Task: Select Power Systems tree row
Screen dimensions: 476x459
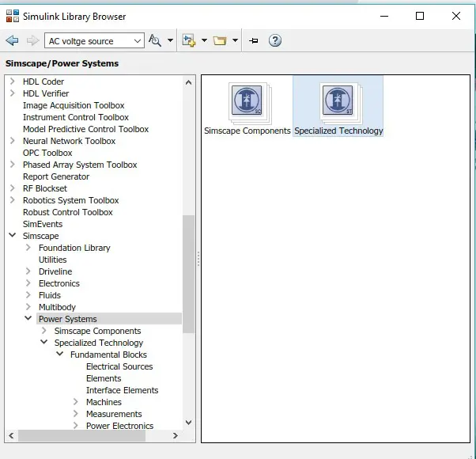Action: (x=109, y=319)
